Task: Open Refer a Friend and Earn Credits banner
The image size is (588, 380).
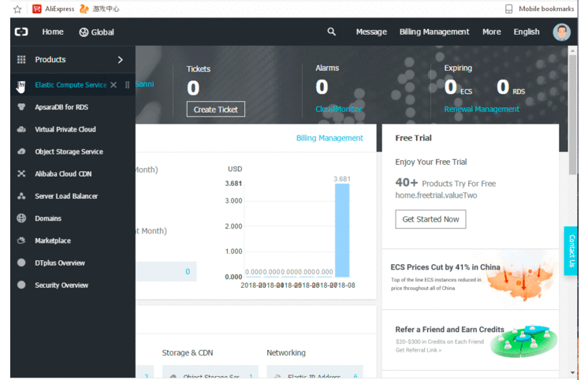Action: click(x=471, y=340)
